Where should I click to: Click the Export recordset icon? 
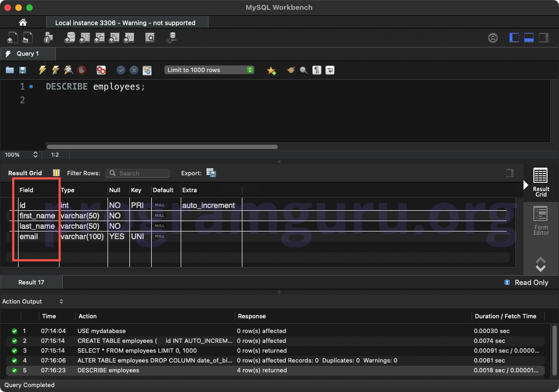pos(211,173)
